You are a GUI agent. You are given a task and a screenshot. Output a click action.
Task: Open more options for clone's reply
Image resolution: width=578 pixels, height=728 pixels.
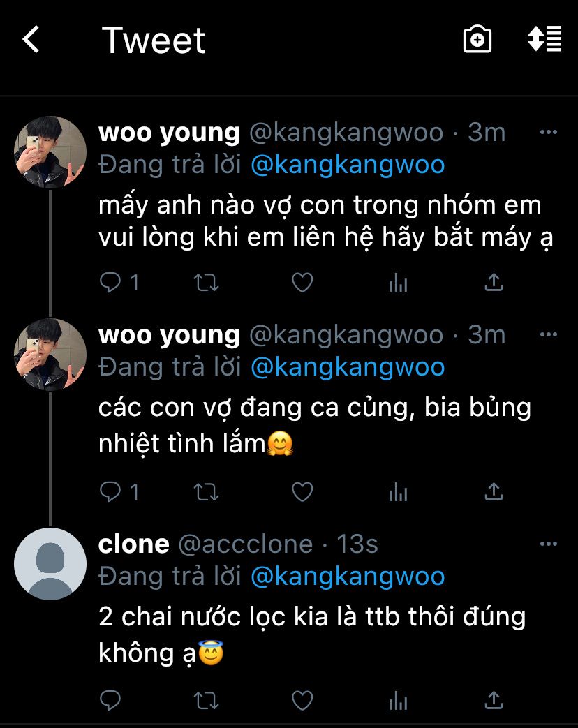549,544
